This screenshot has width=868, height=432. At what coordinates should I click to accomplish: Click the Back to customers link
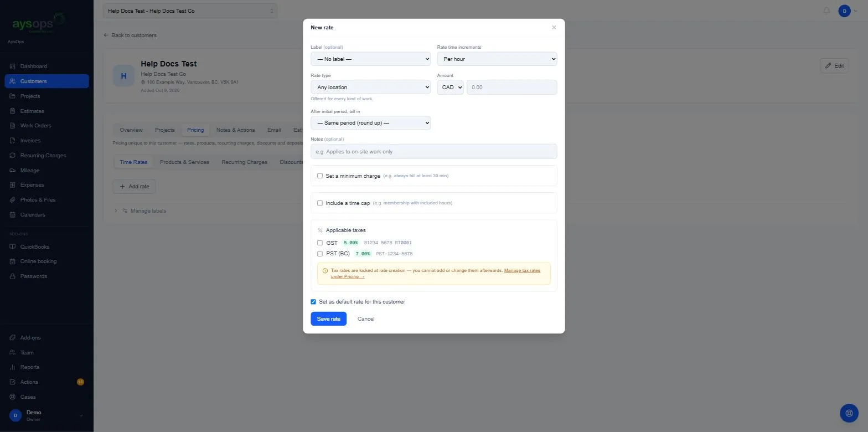coord(130,35)
